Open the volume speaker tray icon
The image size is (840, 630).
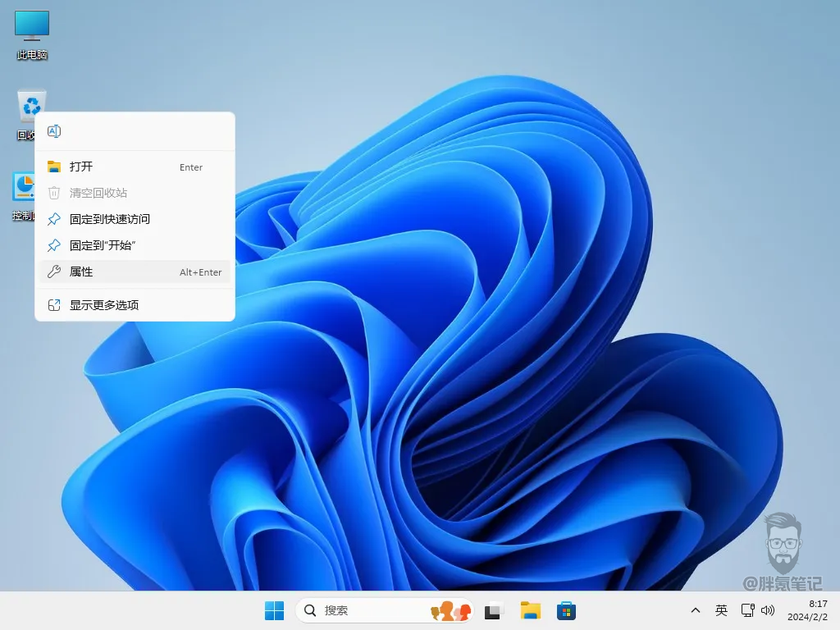[x=768, y=610]
